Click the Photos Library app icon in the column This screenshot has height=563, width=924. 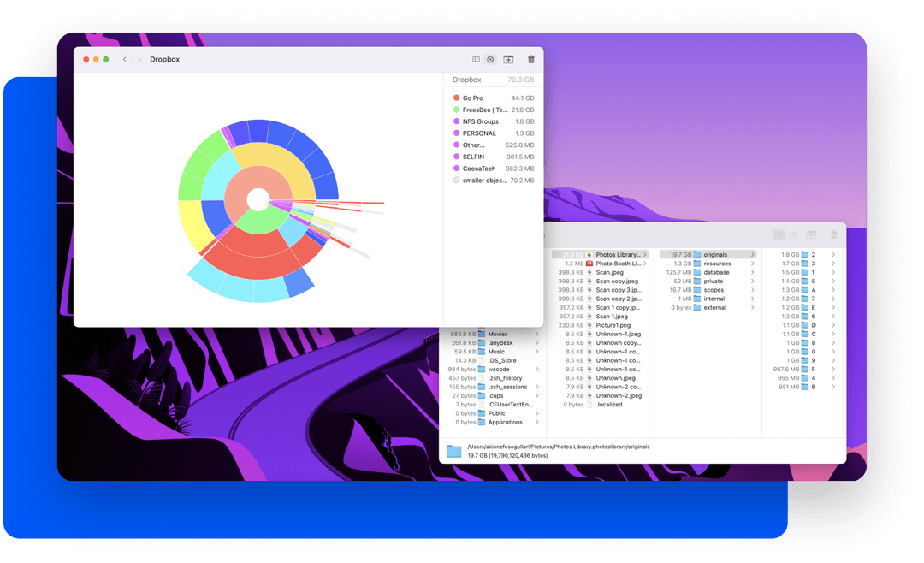pyautogui.click(x=588, y=254)
